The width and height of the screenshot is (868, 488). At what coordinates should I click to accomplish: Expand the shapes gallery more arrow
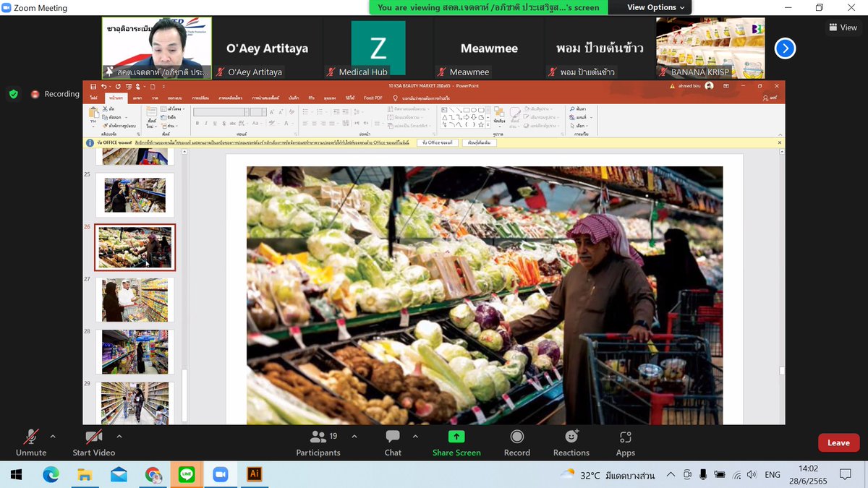click(488, 125)
